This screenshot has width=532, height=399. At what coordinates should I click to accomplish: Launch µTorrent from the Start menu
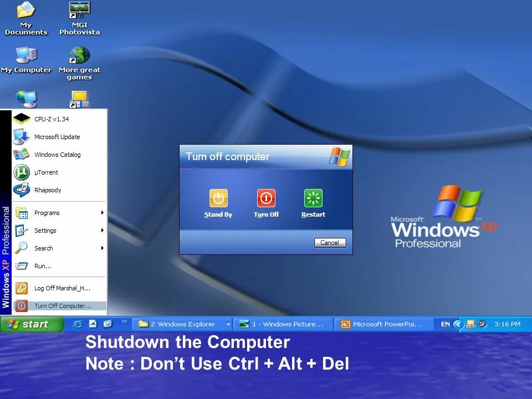(59, 172)
